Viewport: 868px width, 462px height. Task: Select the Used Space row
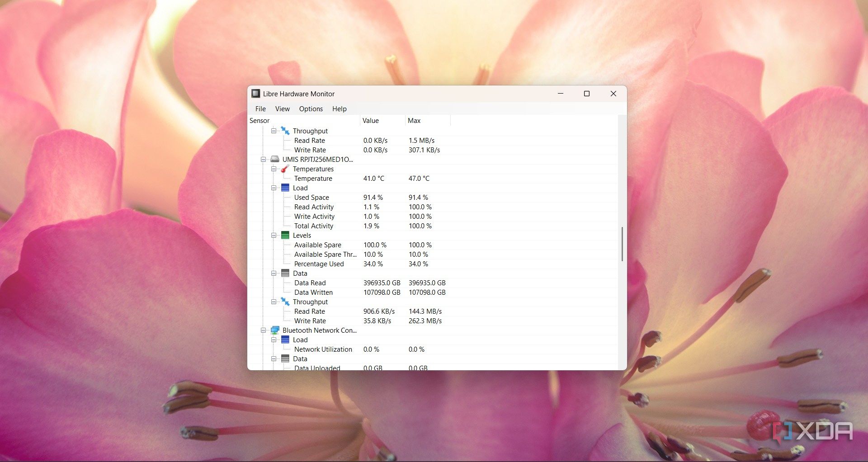tap(433, 198)
